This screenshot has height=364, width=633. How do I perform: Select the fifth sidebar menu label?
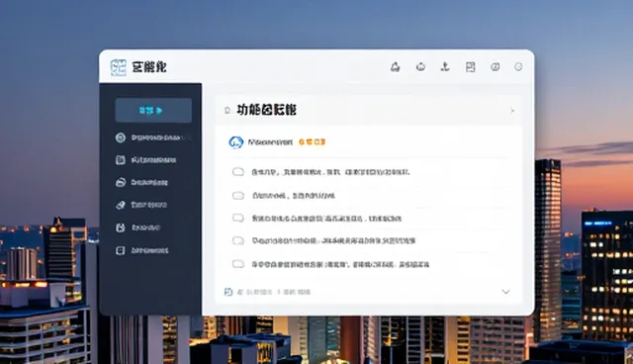coord(145,227)
